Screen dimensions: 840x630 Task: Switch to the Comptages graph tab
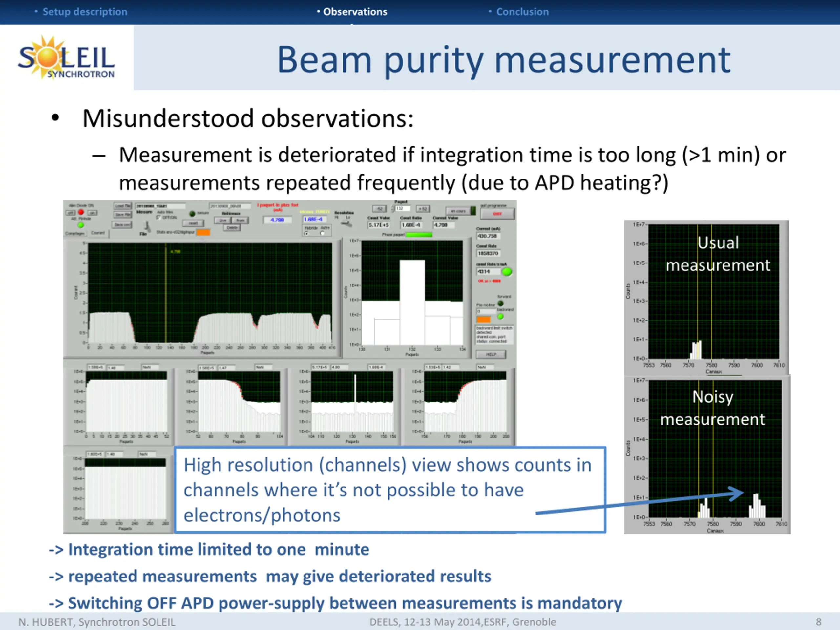[75, 233]
